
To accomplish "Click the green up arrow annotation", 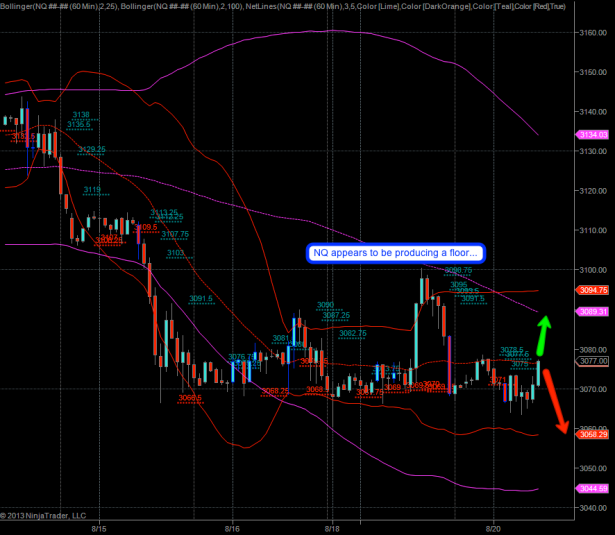I will [540, 335].
